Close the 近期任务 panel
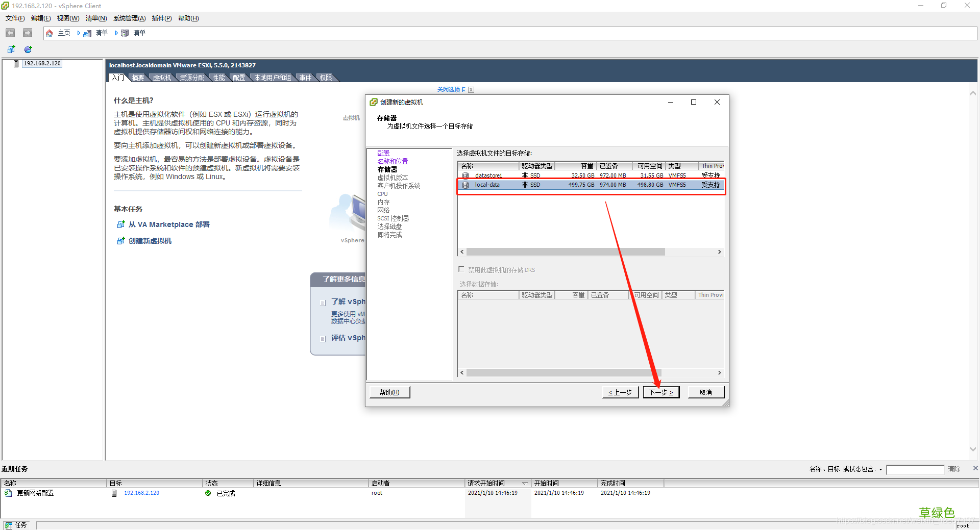The width and height of the screenshot is (980, 530). point(975,468)
